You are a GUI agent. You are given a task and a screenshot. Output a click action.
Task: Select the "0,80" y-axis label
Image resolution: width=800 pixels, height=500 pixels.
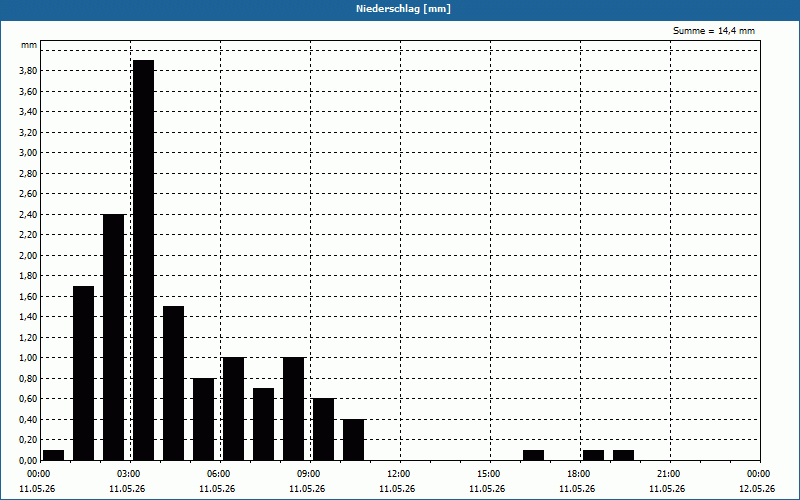coord(28,379)
